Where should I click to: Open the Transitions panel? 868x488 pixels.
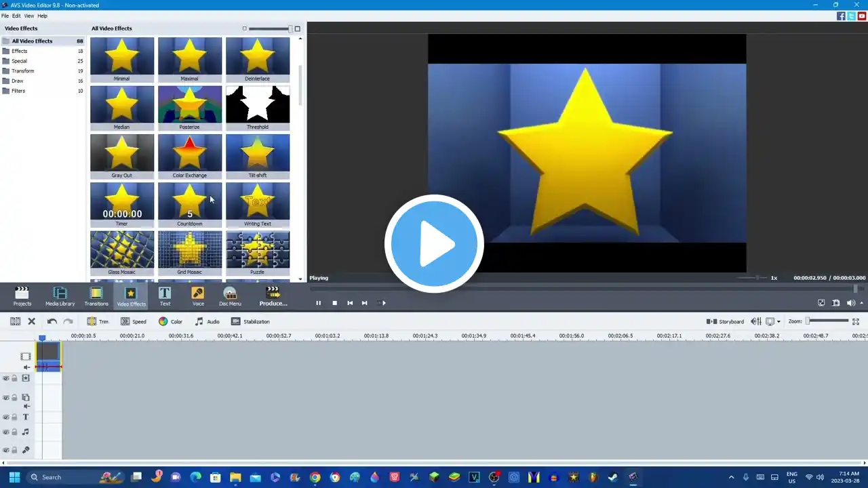pos(96,296)
